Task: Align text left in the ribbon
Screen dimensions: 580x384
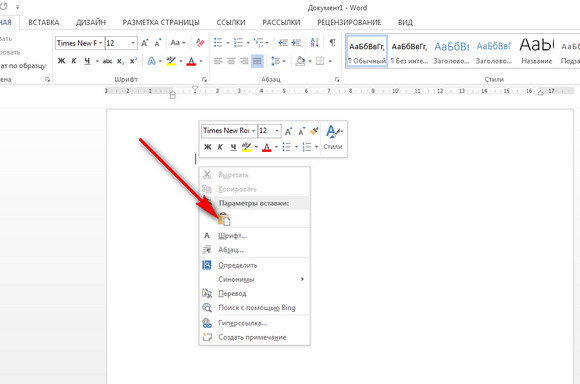Action: click(218, 61)
